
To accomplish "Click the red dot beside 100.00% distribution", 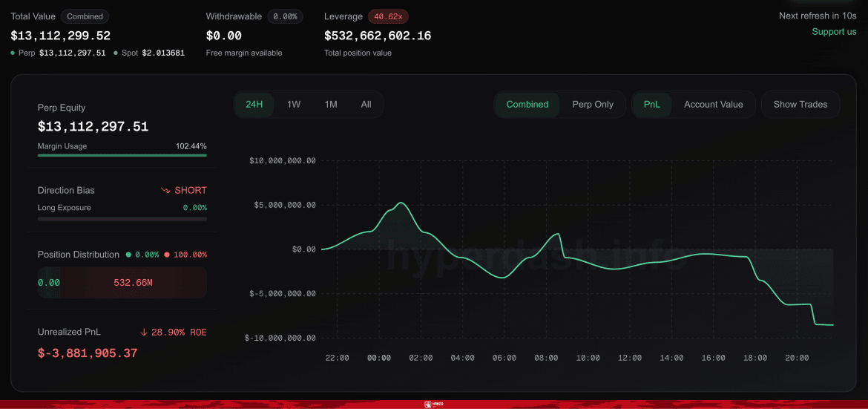I will (166, 255).
